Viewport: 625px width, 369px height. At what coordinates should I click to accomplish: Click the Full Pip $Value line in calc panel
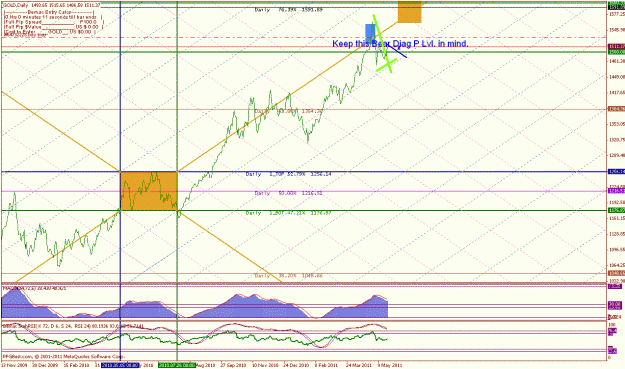(x=53, y=27)
